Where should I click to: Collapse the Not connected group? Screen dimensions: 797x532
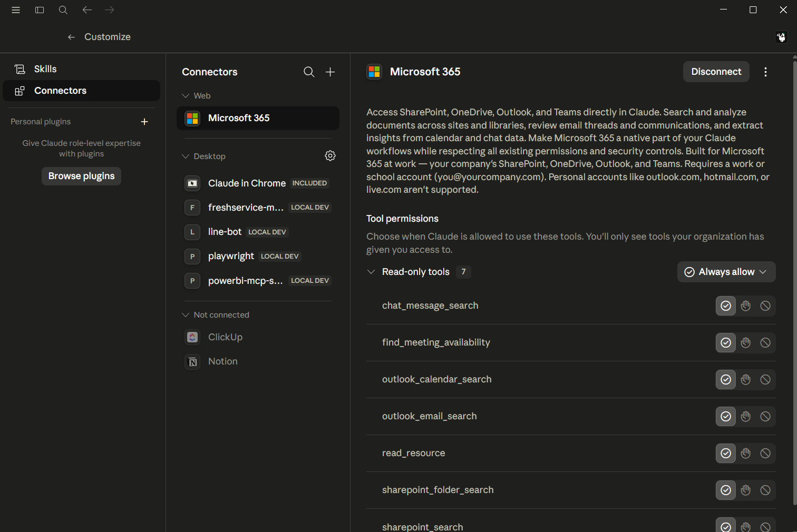click(186, 315)
